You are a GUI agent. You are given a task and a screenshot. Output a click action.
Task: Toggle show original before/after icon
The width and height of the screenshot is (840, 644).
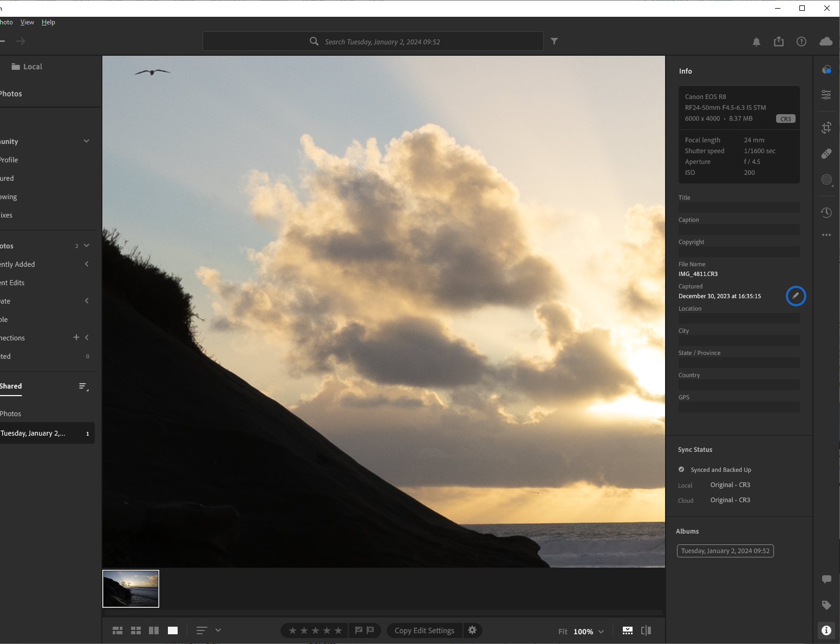point(646,630)
